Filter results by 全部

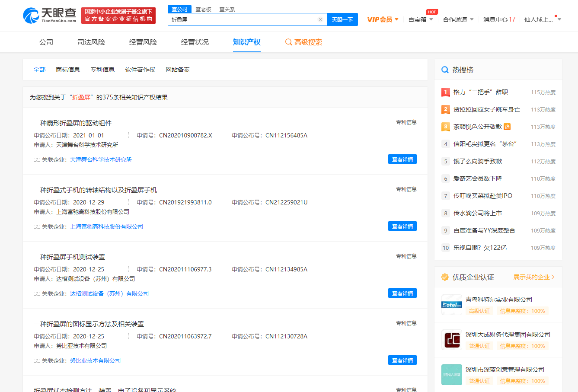point(39,70)
